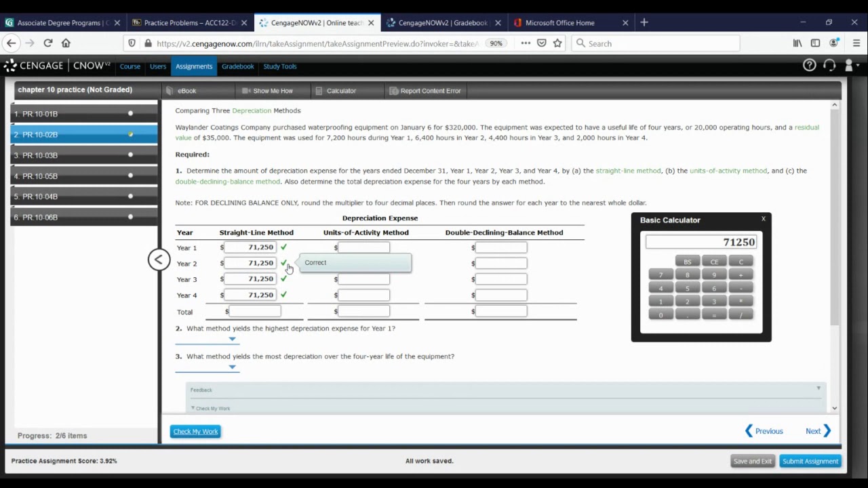Go to Next question
This screenshot has height=488, width=868.
pos(818,431)
